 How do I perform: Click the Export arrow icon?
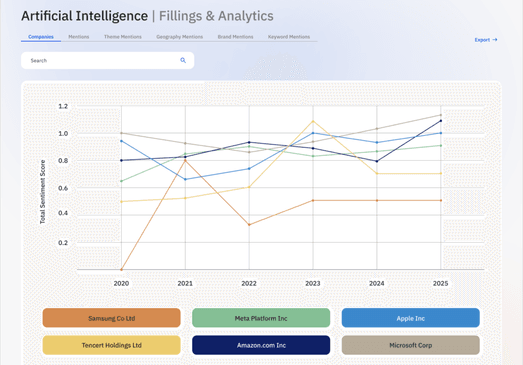click(495, 40)
